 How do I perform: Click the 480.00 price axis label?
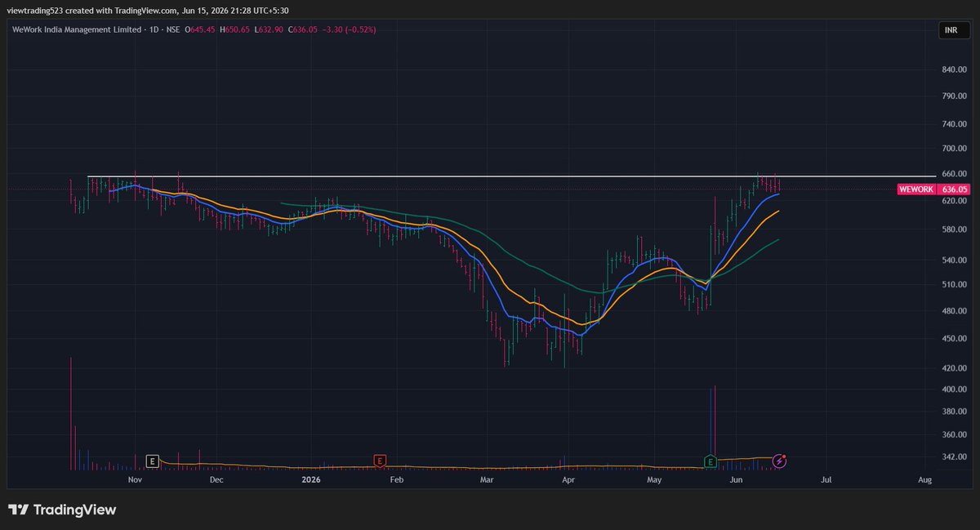(x=954, y=311)
